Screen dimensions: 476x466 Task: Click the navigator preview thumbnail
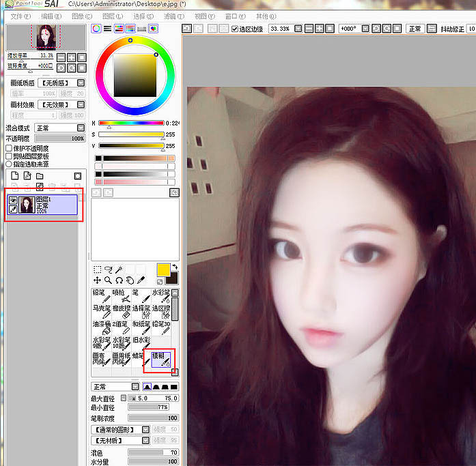(x=46, y=38)
